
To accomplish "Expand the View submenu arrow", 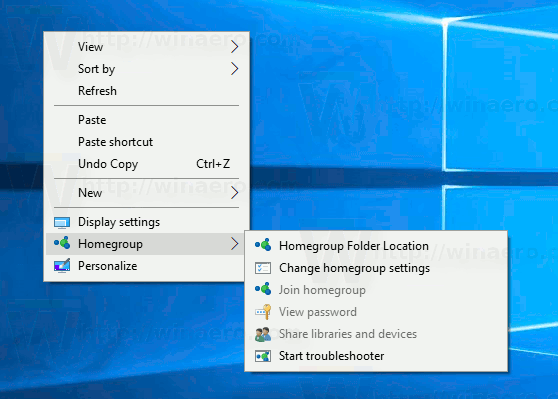I will click(x=234, y=47).
